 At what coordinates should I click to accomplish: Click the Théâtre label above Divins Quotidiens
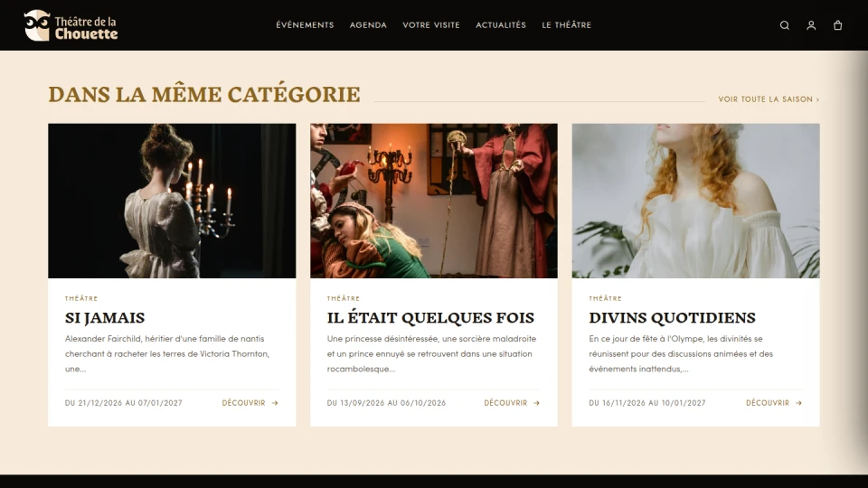[605, 298]
